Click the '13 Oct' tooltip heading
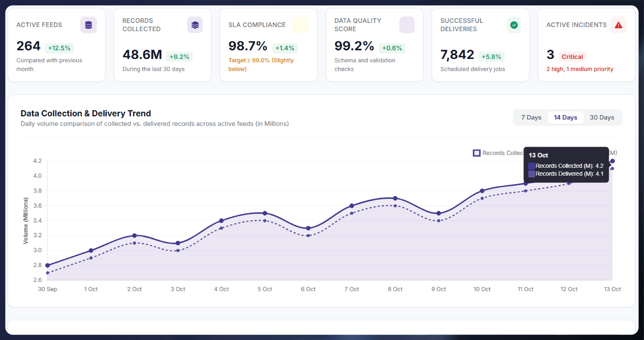This screenshot has width=644, height=340. 538,155
